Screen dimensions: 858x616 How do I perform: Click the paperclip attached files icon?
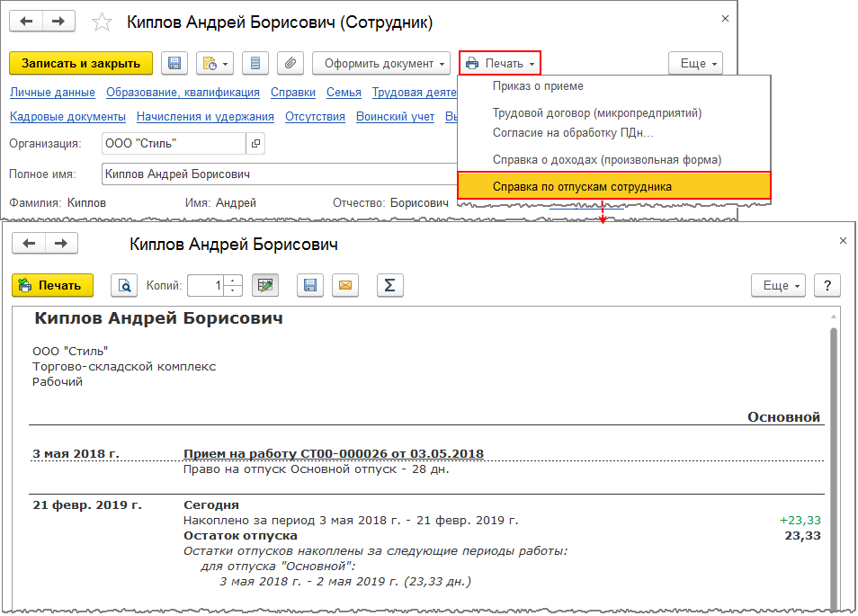pos(290,64)
